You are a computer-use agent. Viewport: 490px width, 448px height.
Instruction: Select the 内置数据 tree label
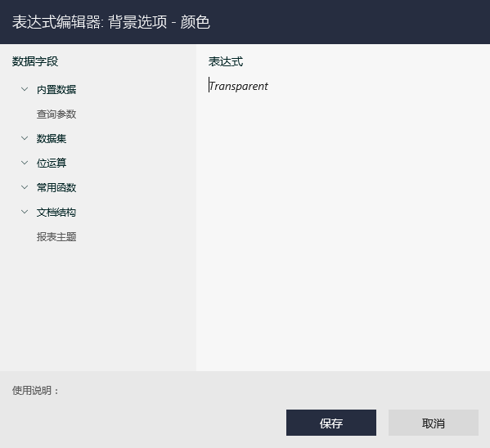(x=56, y=90)
